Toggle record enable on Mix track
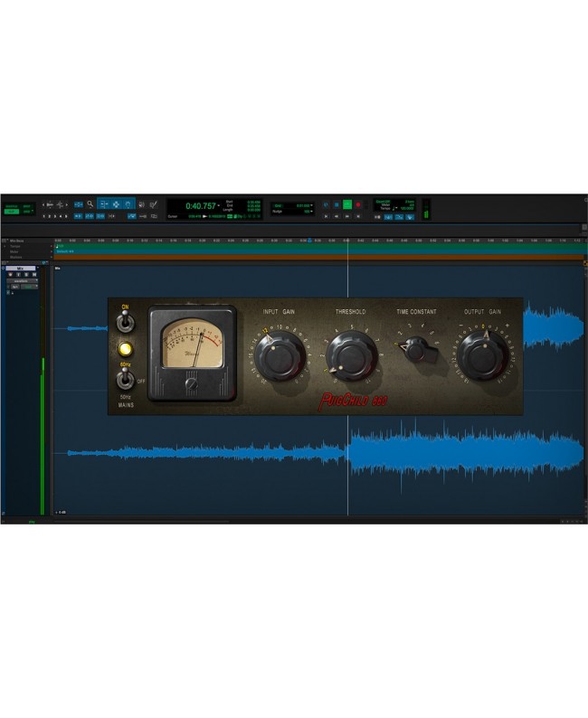Viewport: 588px width, 718px height. click(11, 275)
